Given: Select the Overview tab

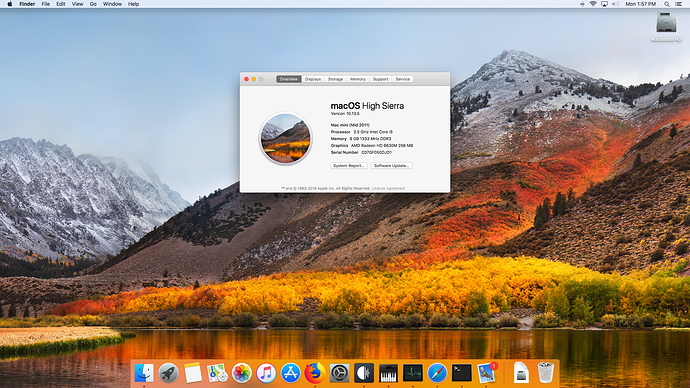Looking at the screenshot, I should 289,79.
